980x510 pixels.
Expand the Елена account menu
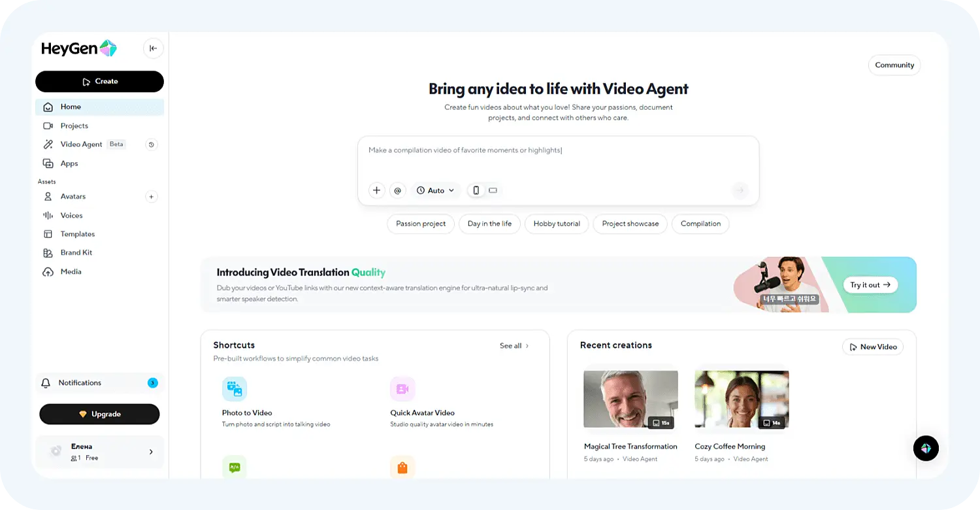[99, 452]
